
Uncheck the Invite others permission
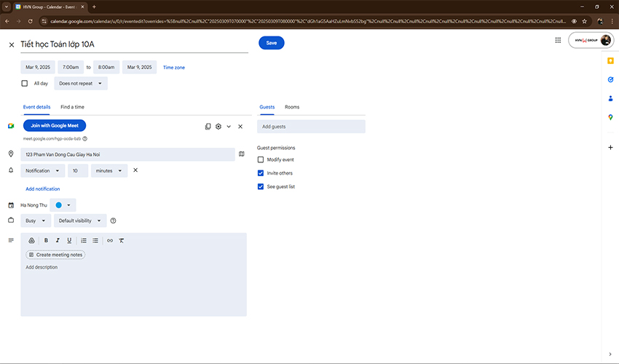pos(261,173)
